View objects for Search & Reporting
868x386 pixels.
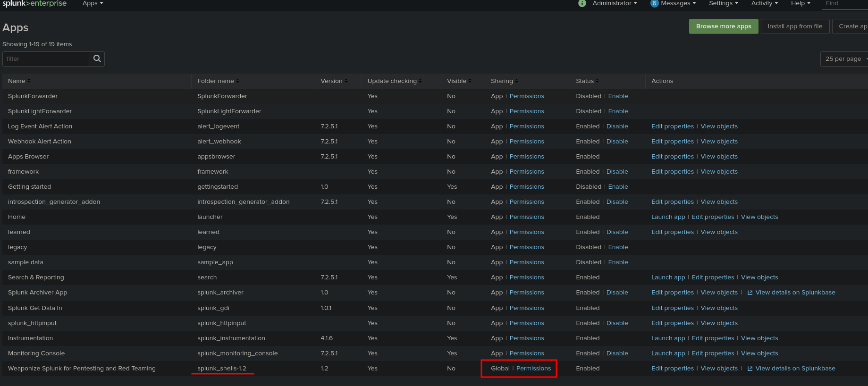pos(759,277)
